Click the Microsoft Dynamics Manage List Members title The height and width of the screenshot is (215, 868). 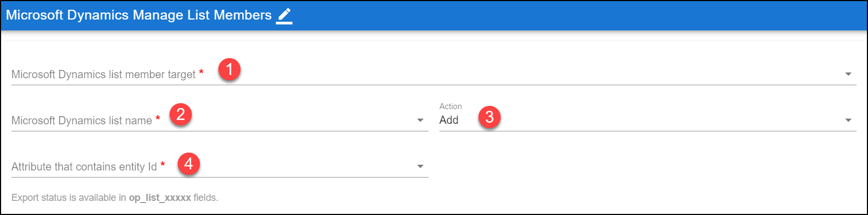coord(139,15)
